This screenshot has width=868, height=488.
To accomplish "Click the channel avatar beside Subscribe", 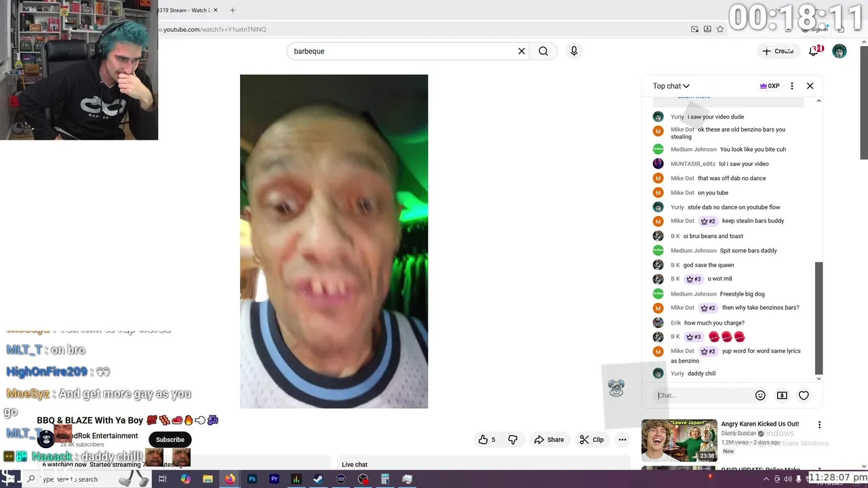I will 46,439.
